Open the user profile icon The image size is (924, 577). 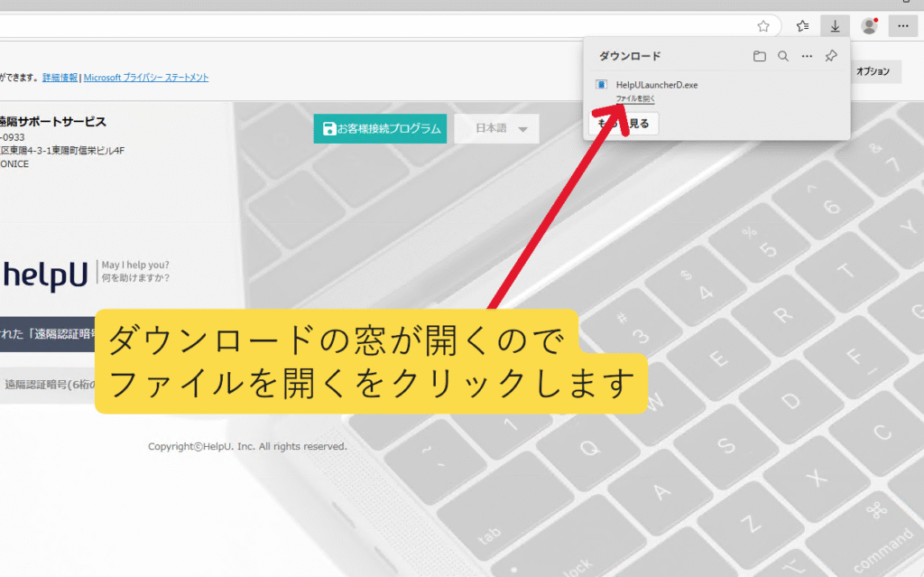869,26
